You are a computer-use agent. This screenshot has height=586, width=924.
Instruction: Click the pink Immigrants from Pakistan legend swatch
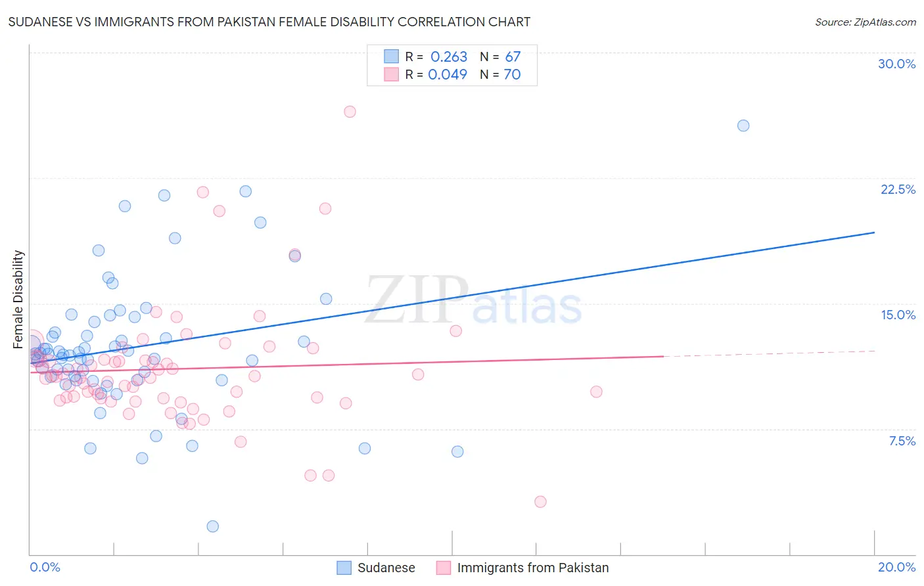coord(444,568)
